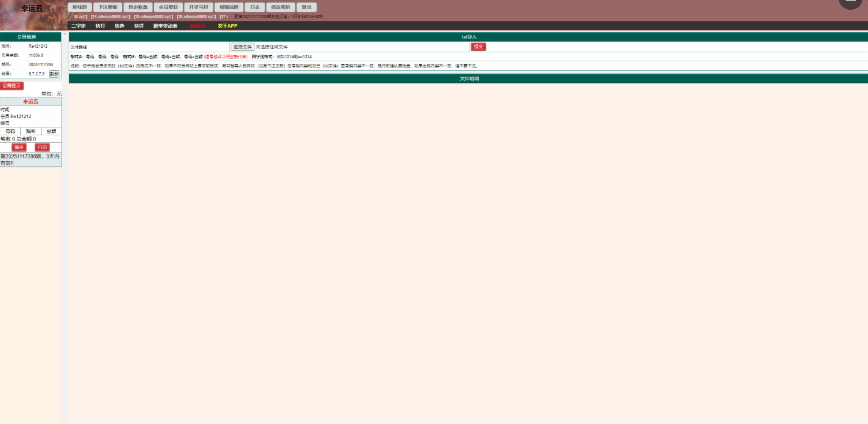Open the 快译 tab
The image size is (868, 424).
[x=139, y=26]
